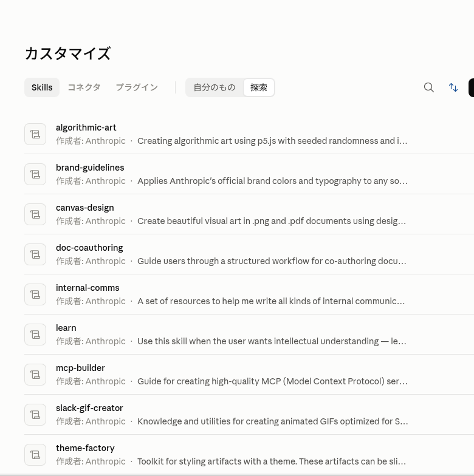Select the 探索 segment
The width and height of the screenshot is (474, 476).
(x=259, y=87)
